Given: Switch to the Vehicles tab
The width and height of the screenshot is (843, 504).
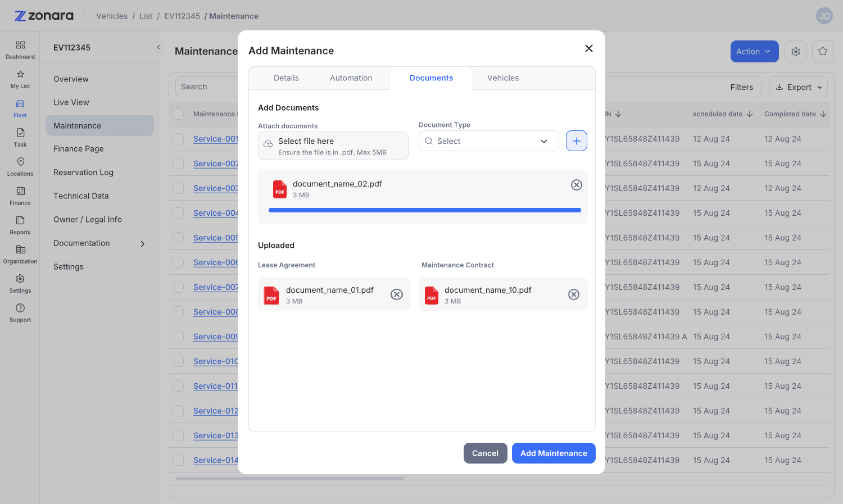Looking at the screenshot, I should click(503, 78).
